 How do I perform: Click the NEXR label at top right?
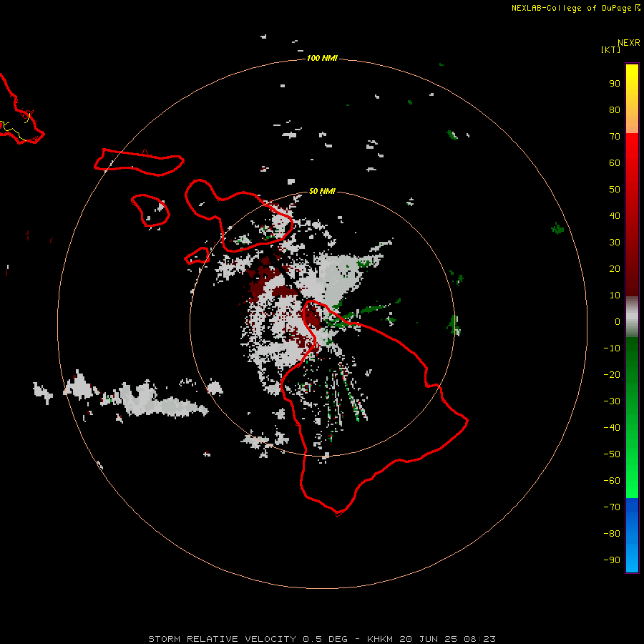[629, 43]
